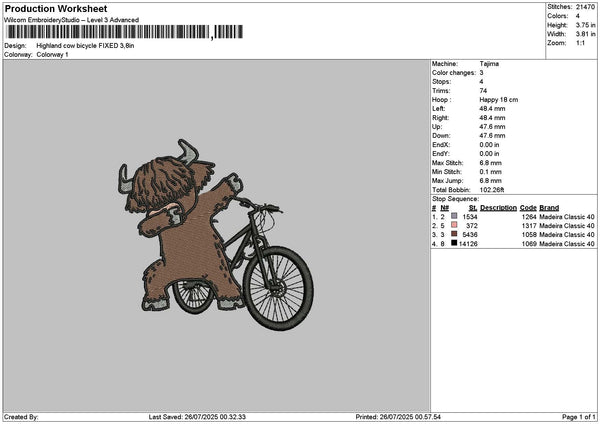Click the Code column header
The image size is (600, 424).
(x=528, y=208)
